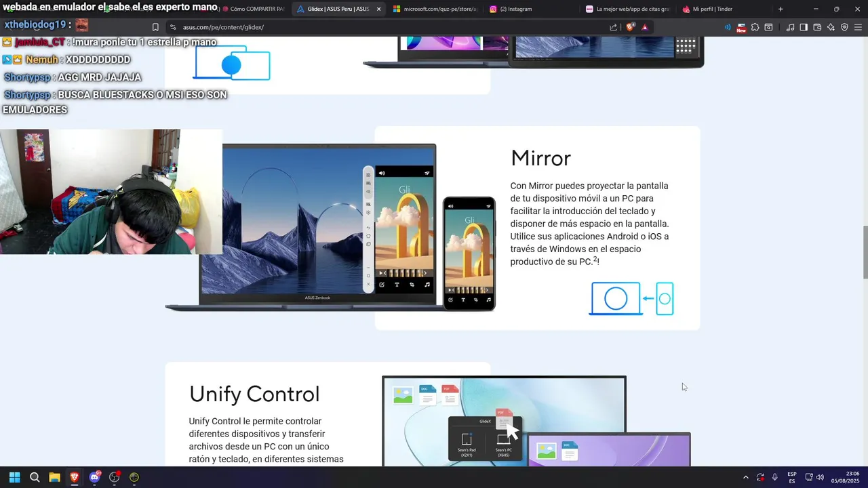Open Brave Shields lion icon
The image size is (868, 488).
pyautogui.click(x=630, y=27)
